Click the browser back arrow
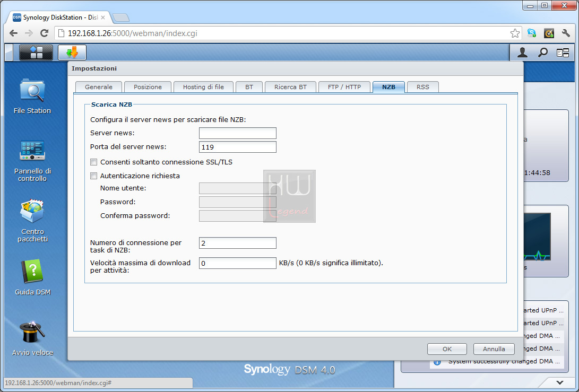This screenshot has height=392, width=579. pos(14,33)
